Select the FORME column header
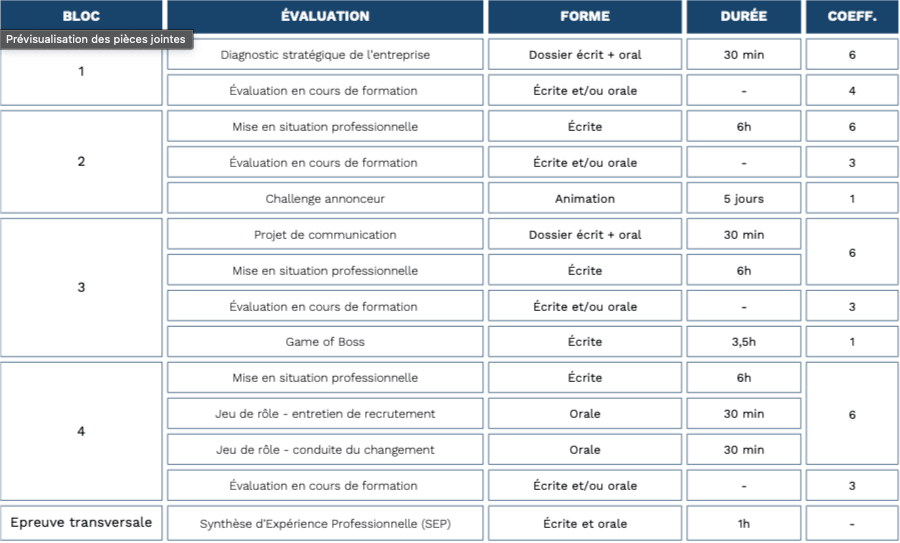900x543 pixels. click(585, 17)
